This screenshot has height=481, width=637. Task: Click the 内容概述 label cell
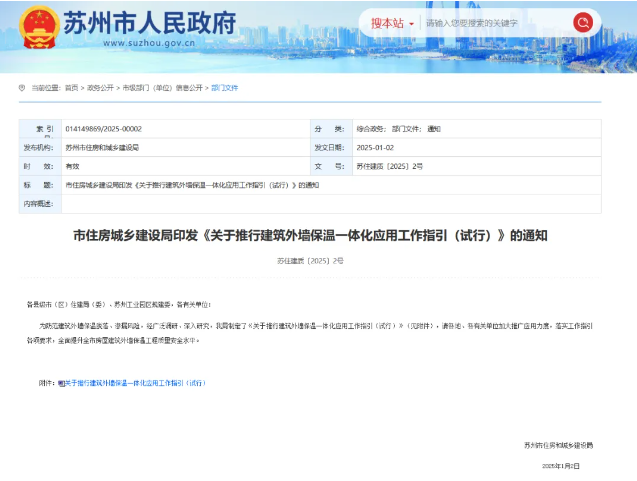40,204
